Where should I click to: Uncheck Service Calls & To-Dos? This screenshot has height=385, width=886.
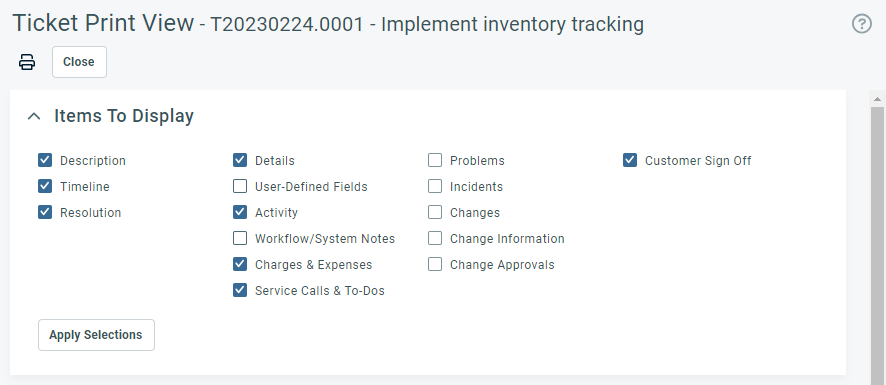pos(240,291)
